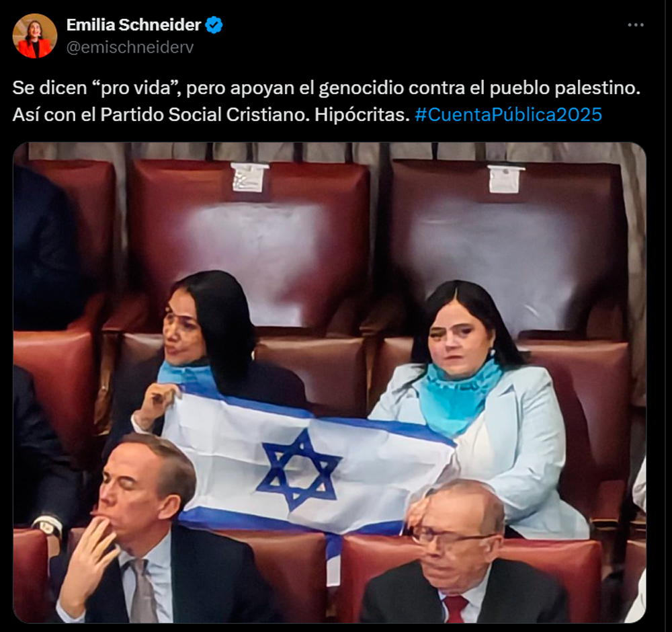Open the #CuentaPública2025 hashtag
The width and height of the screenshot is (672, 632).
coord(509,114)
